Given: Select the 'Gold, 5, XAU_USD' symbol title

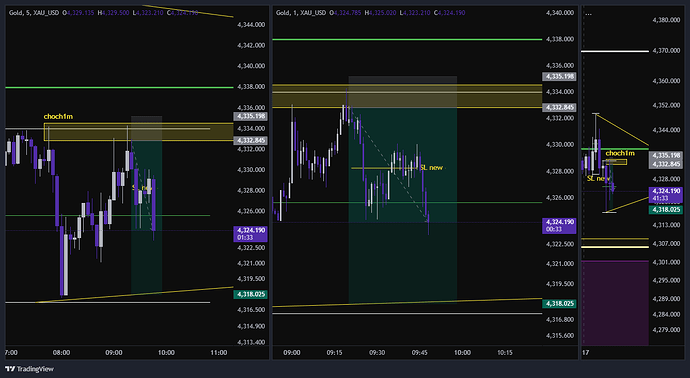Looking at the screenshot, I should pyautogui.click(x=34, y=13).
